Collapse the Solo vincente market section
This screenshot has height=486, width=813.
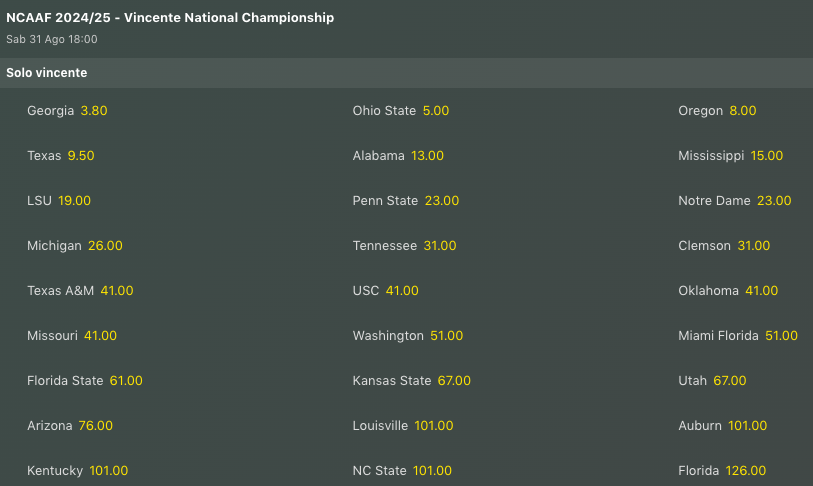point(46,73)
